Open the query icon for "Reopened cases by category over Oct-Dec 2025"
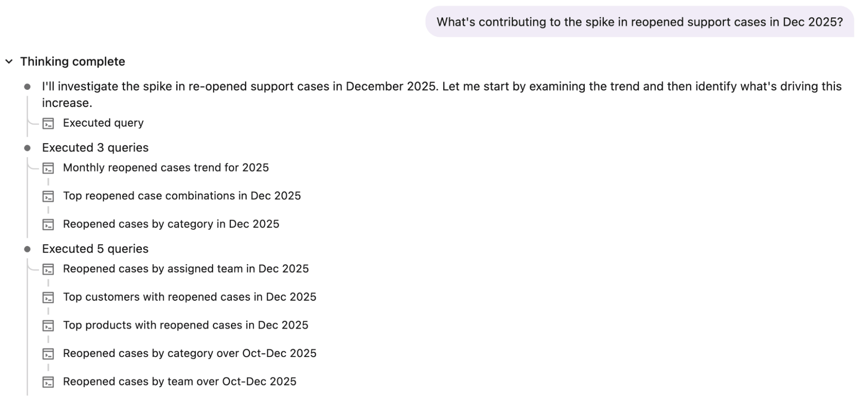Image resolution: width=868 pixels, height=400 pixels. 48,354
